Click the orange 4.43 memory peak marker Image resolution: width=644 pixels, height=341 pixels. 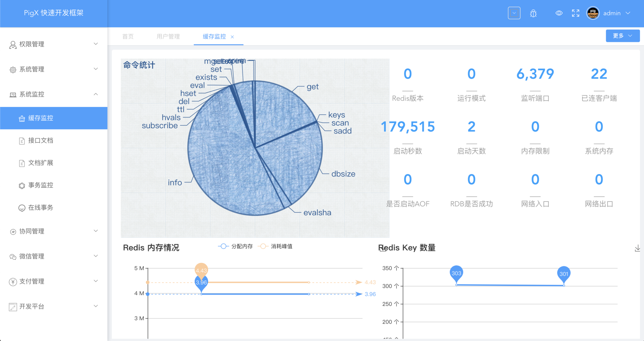201,270
